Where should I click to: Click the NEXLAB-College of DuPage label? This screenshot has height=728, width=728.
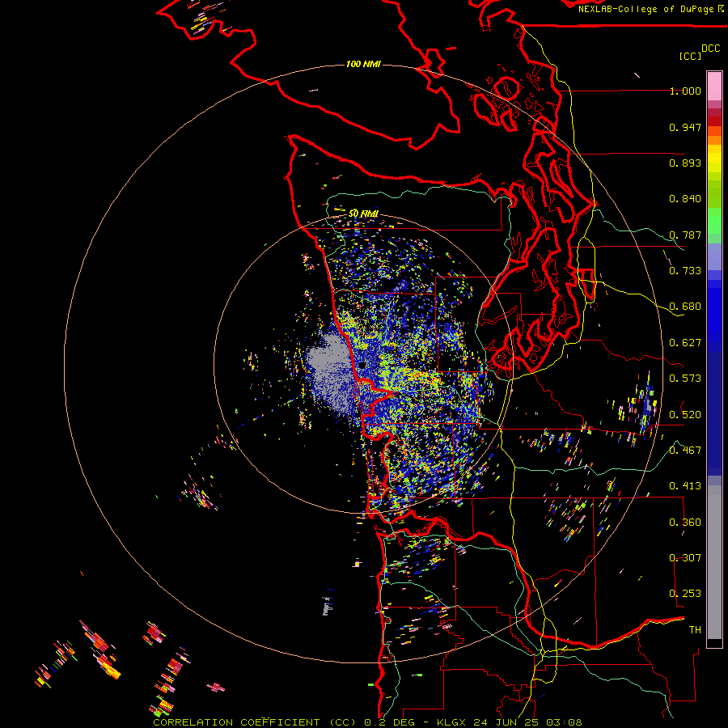pyautogui.click(x=646, y=9)
